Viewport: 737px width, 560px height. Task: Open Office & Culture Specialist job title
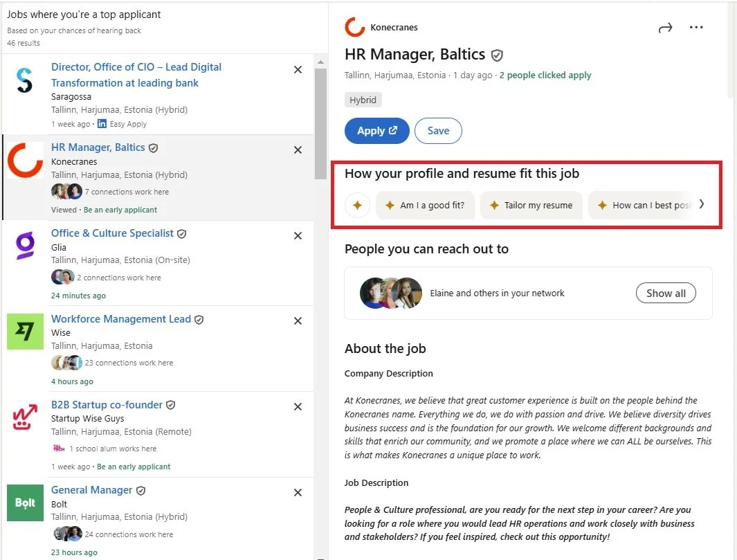point(112,233)
